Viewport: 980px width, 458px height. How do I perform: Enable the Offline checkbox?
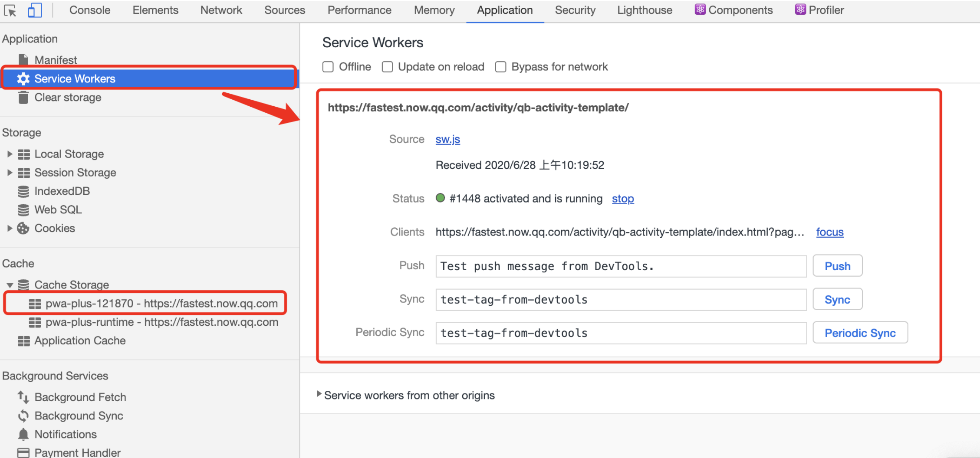point(328,67)
